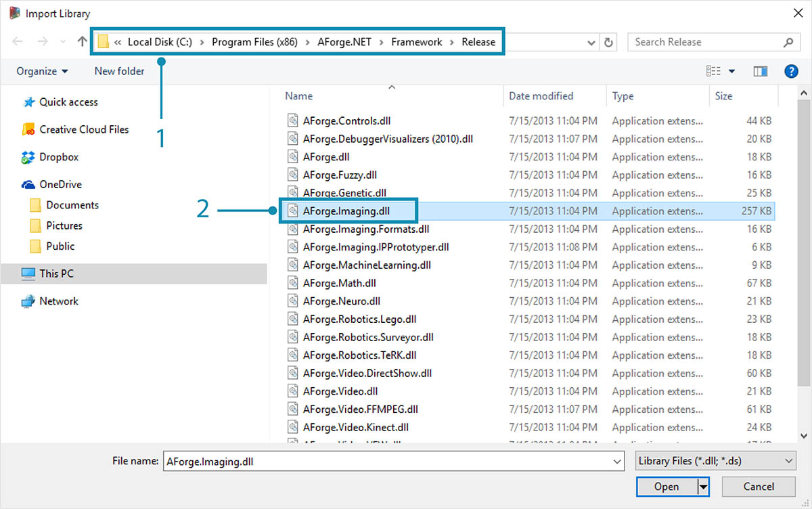Click the file list scroll-down arrow
Image resolution: width=812 pixels, height=509 pixels.
pos(804,436)
